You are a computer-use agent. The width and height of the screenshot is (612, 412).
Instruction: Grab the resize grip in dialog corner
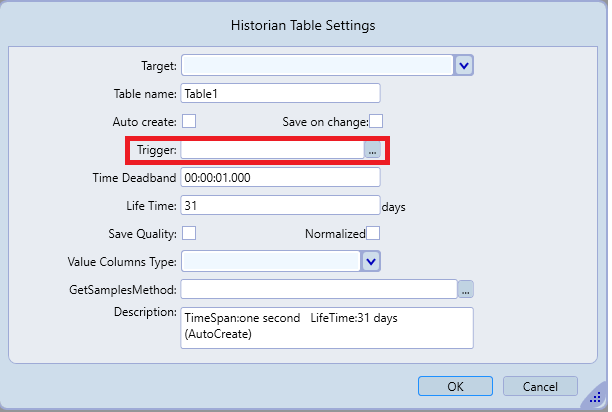tap(597, 400)
